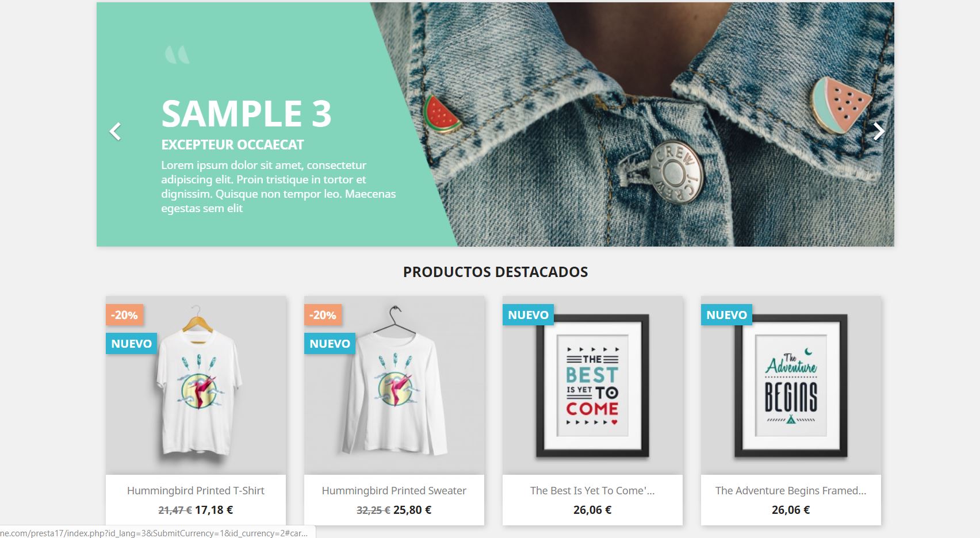Click NUEVO flag on The Best poster
This screenshot has height=538, width=980.
point(529,315)
